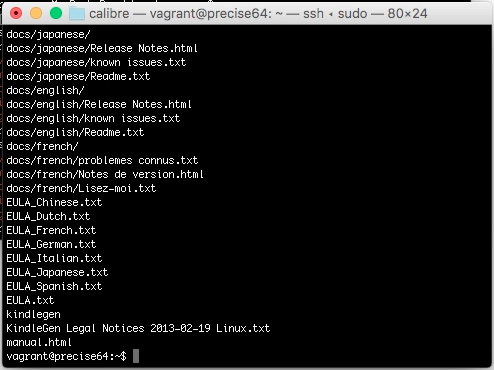Click the EULA_German.txt output line
Image resolution: width=494 pixels, height=370 pixels.
tap(51, 244)
